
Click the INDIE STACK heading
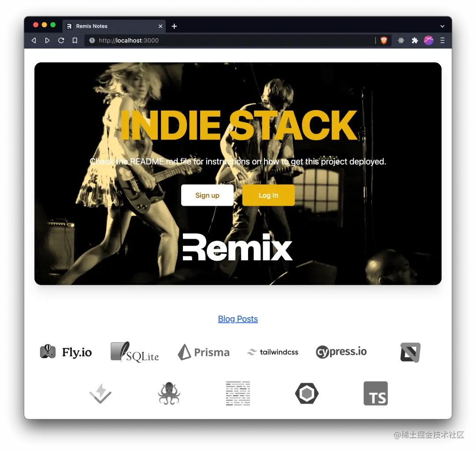click(x=238, y=125)
